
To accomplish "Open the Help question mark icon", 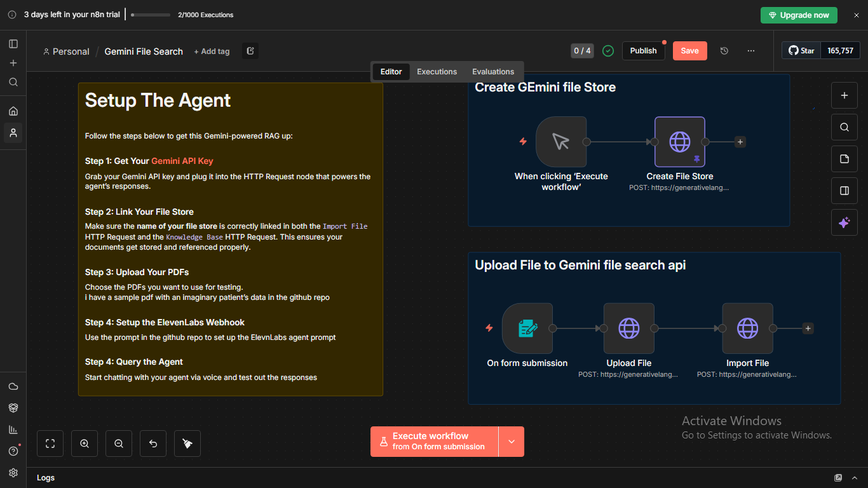I will [x=13, y=451].
